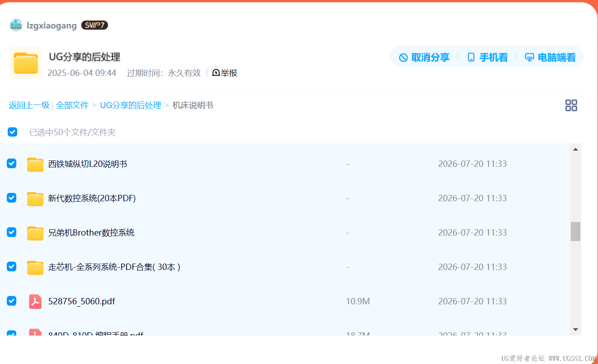Uncheck the 走芯机-全系列系统 folder checkbox
Screen dimensions: 598x364
(x=12, y=266)
